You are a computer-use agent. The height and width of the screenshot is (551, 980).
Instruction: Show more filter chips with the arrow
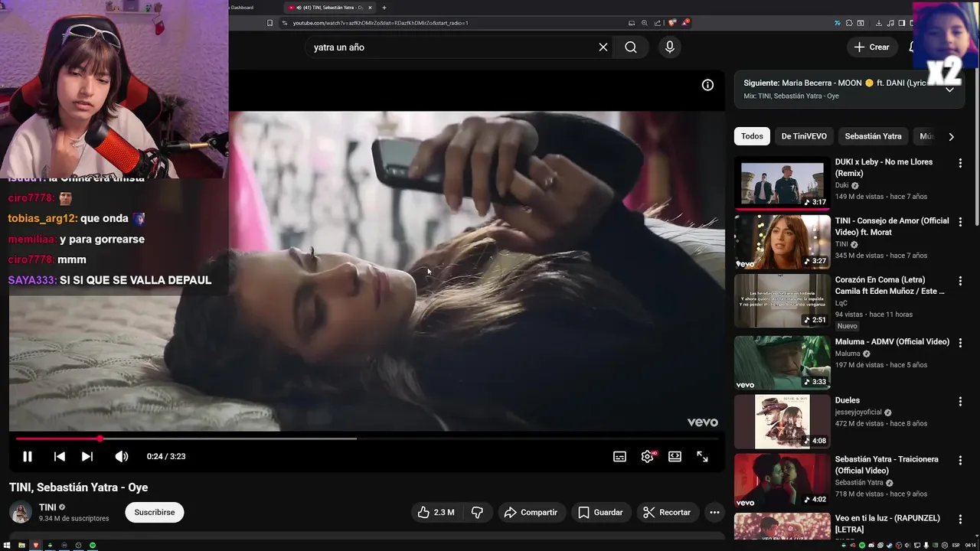click(951, 137)
